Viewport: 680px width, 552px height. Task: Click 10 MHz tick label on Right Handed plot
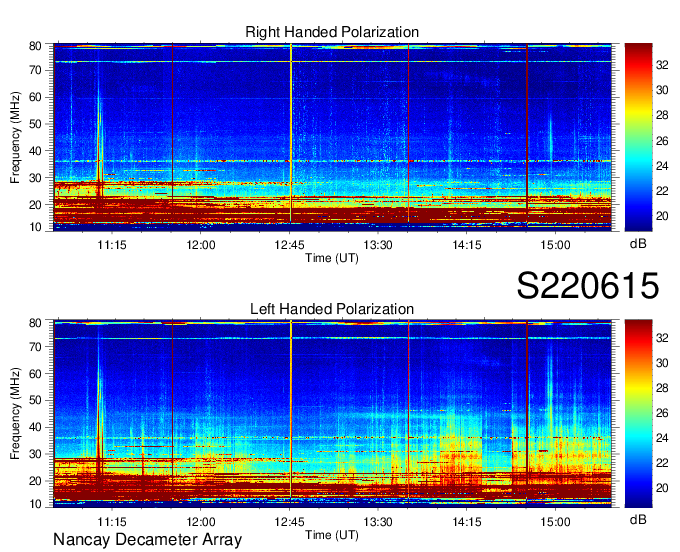(x=35, y=227)
